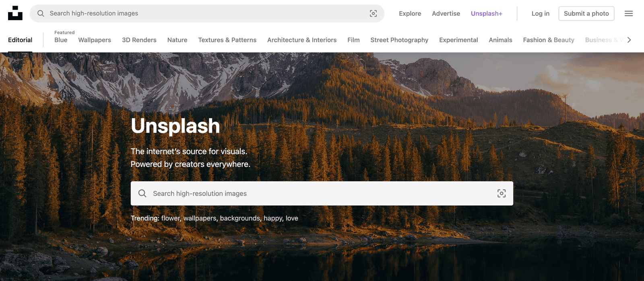Open the Unsplash+ link

(x=487, y=13)
